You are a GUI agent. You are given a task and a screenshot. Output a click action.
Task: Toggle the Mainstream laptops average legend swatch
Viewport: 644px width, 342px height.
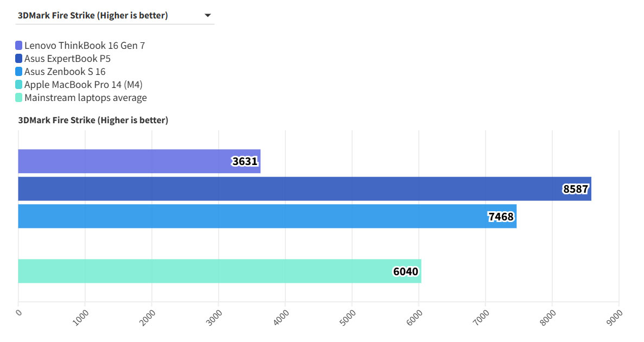pyautogui.click(x=19, y=98)
